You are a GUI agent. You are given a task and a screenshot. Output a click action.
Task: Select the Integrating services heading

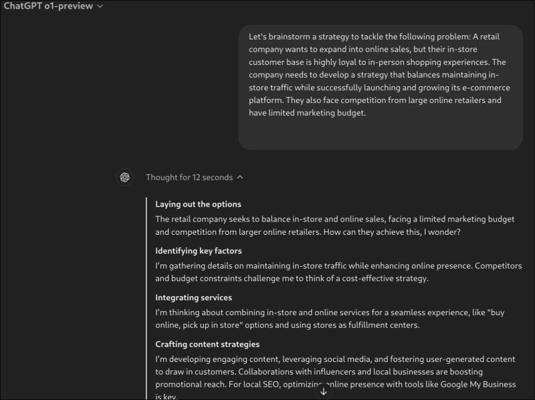193,298
